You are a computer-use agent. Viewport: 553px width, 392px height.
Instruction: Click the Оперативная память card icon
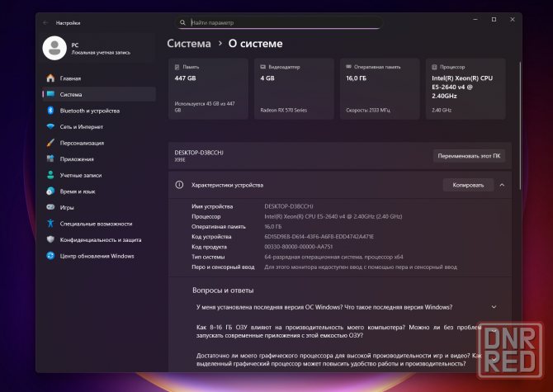[348, 67]
